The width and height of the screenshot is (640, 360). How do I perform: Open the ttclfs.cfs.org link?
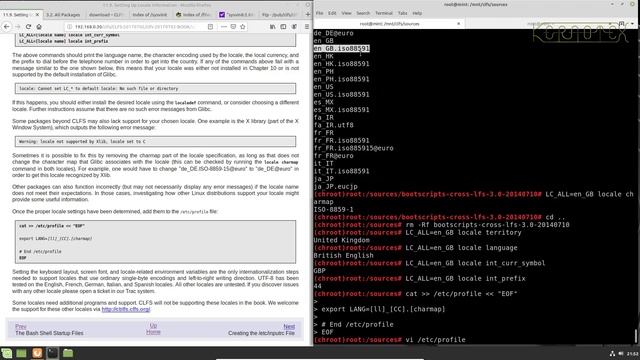point(126,309)
